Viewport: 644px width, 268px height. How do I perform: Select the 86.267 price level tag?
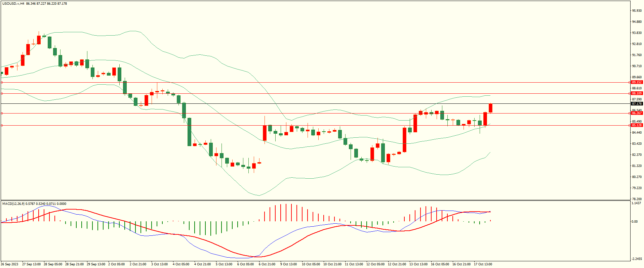coord(637,113)
